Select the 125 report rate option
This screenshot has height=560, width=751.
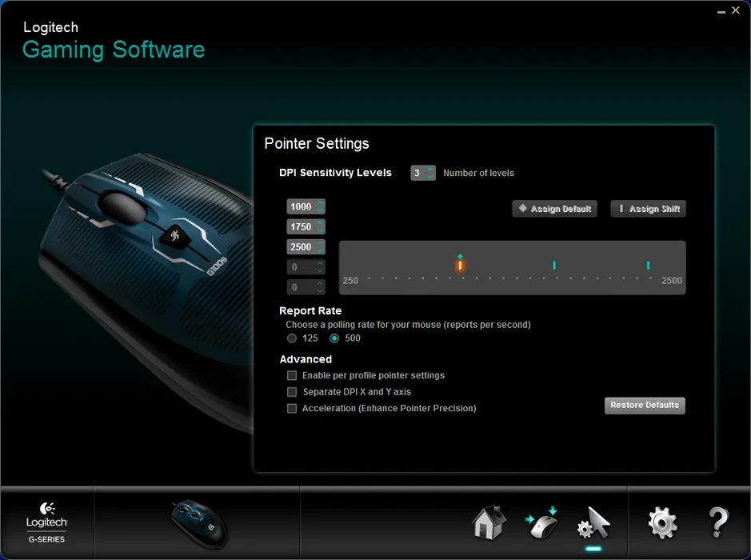(292, 338)
